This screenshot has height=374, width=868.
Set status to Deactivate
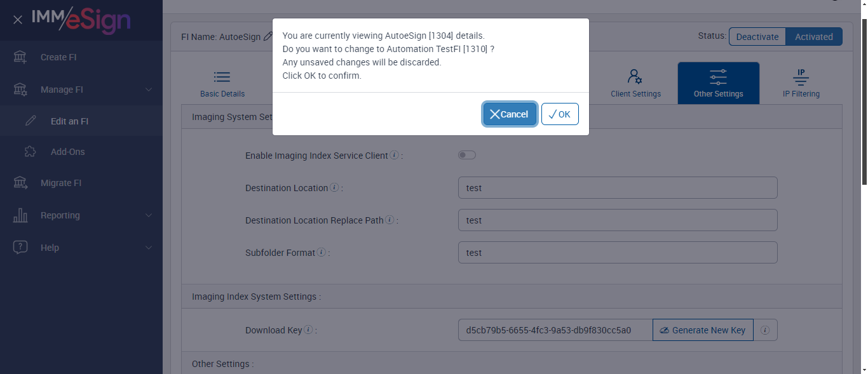[x=757, y=37]
